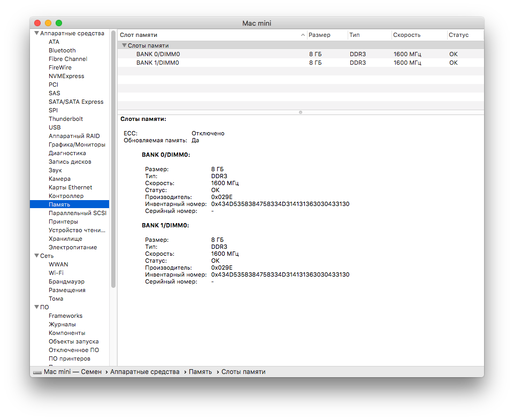Viewport: 514px width, 420px height.
Task: Click Аппаратные средства in the path bar
Action: pyautogui.click(x=144, y=372)
